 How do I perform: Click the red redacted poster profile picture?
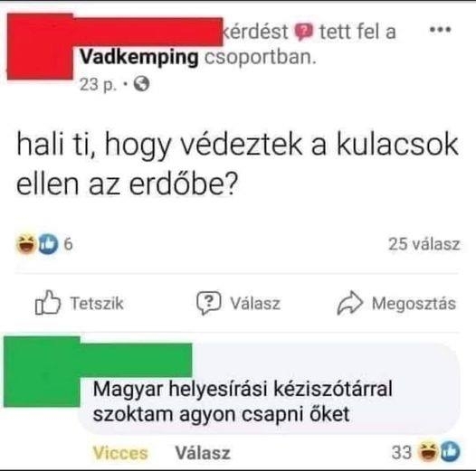(40, 46)
